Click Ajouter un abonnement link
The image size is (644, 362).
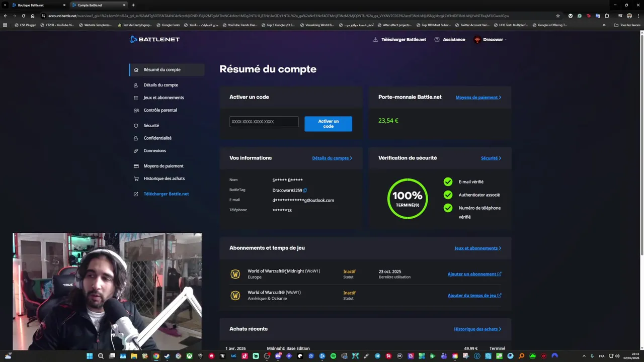point(474,274)
